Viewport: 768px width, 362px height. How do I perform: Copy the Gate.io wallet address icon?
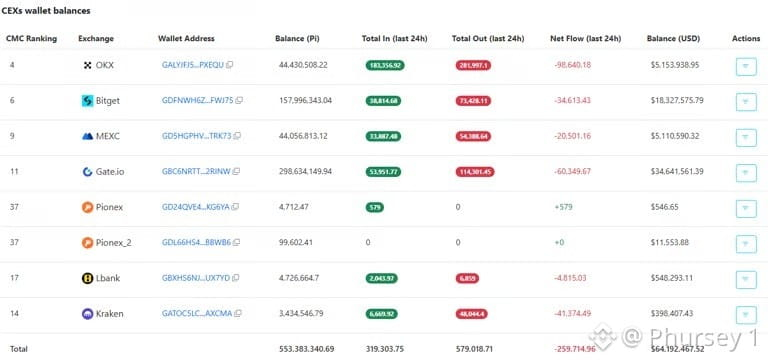pos(236,171)
